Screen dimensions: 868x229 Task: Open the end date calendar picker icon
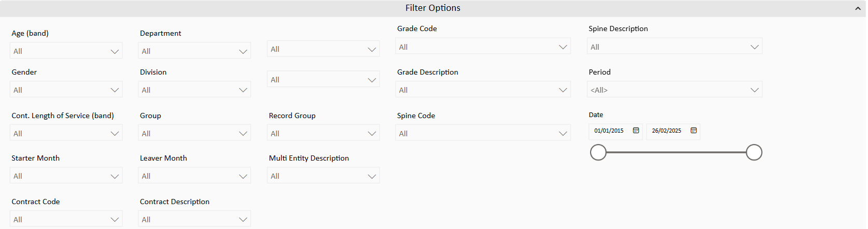693,131
